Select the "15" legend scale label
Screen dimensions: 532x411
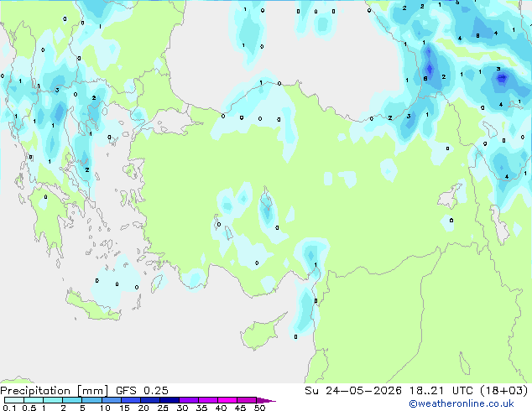tap(124, 408)
